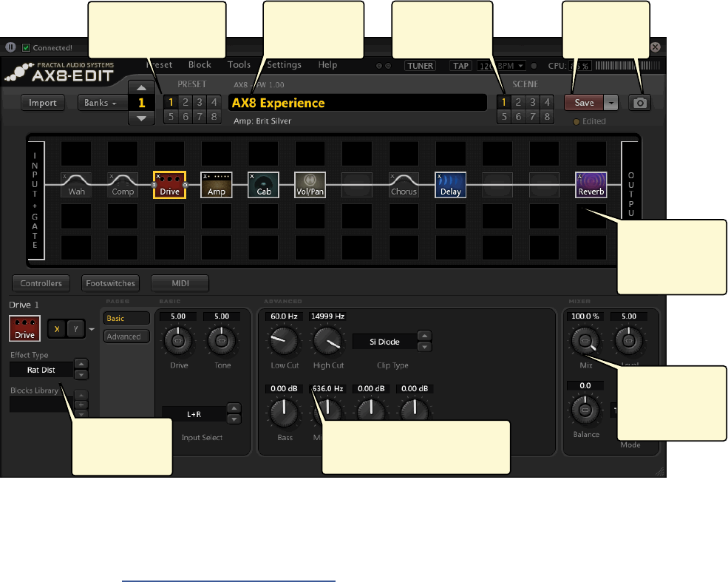Screen dimensions: 728x582
Task: Switch Drive block to Y state
Action: [x=75, y=329]
